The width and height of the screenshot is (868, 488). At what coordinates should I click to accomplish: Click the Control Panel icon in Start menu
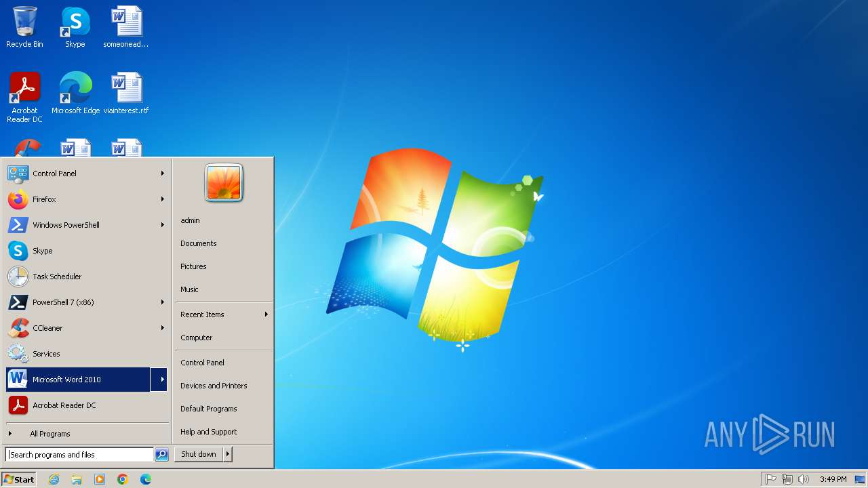[18, 174]
